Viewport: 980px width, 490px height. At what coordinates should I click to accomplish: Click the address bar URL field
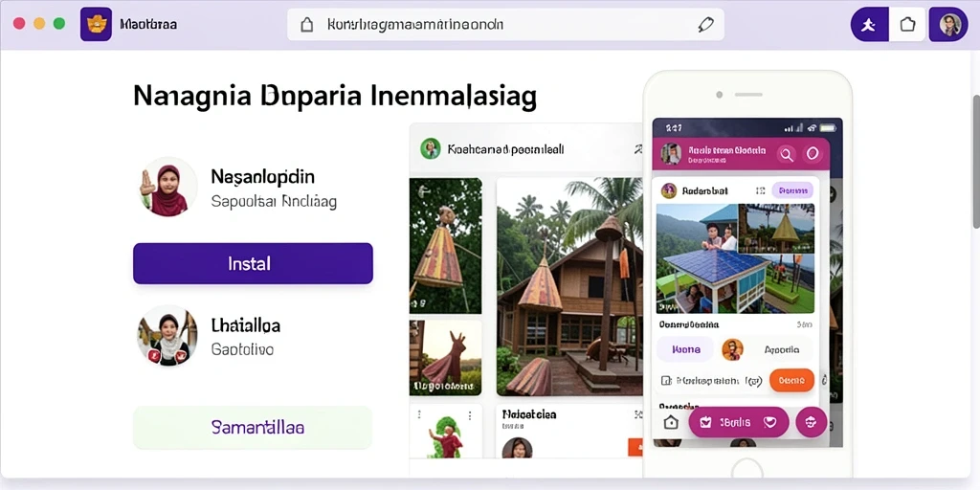tap(505, 25)
